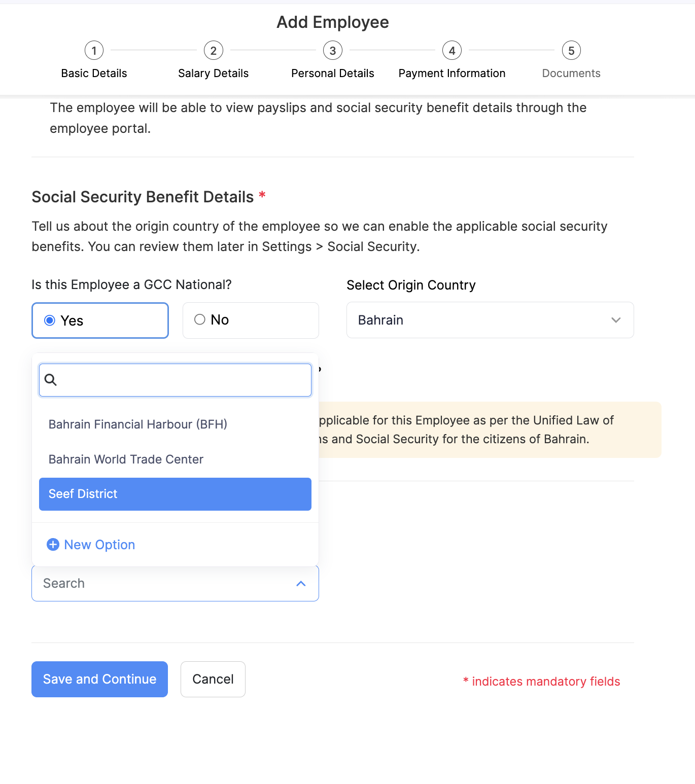Focus the dropdown search text field
The image size is (695, 784).
pos(183,380)
